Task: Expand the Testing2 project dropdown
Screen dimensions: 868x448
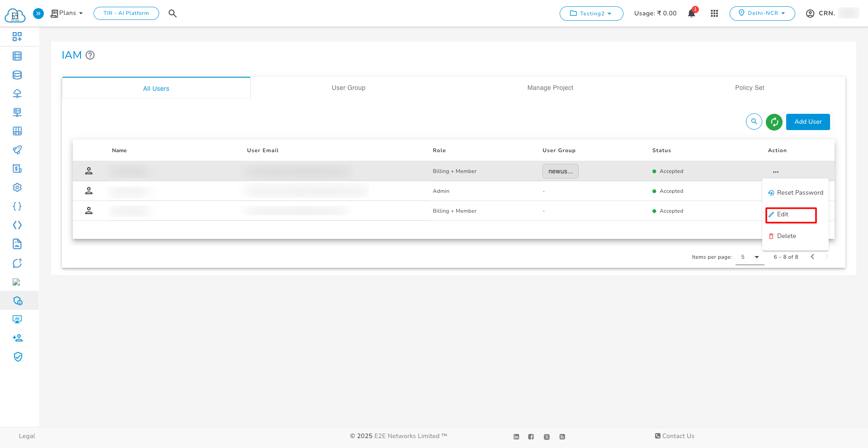Action: (x=591, y=14)
